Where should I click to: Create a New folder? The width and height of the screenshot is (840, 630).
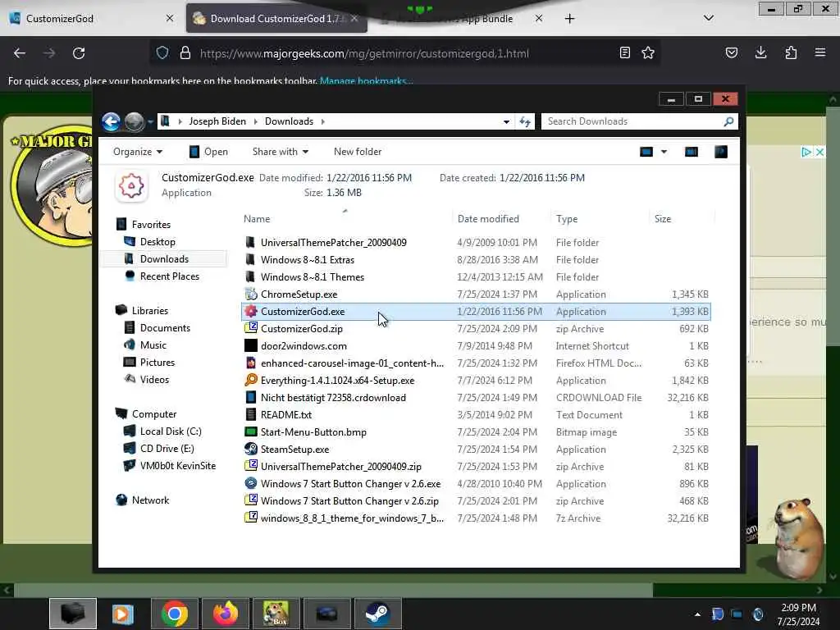pyautogui.click(x=358, y=152)
